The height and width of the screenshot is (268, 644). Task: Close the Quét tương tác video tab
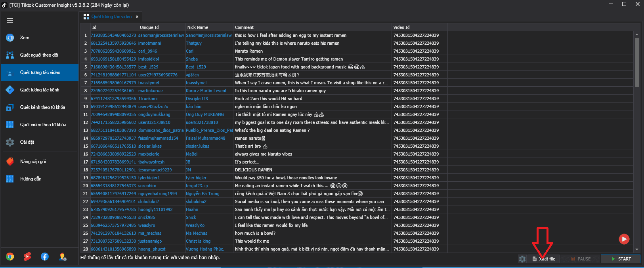[137, 17]
